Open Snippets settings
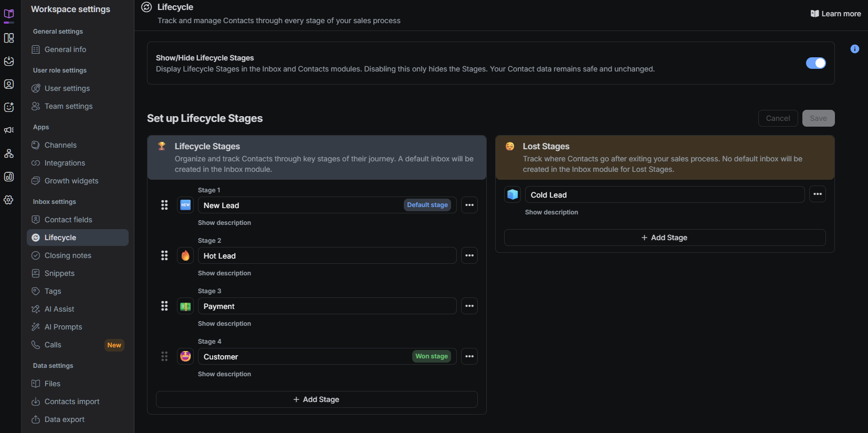The height and width of the screenshot is (433, 868). tap(78, 273)
